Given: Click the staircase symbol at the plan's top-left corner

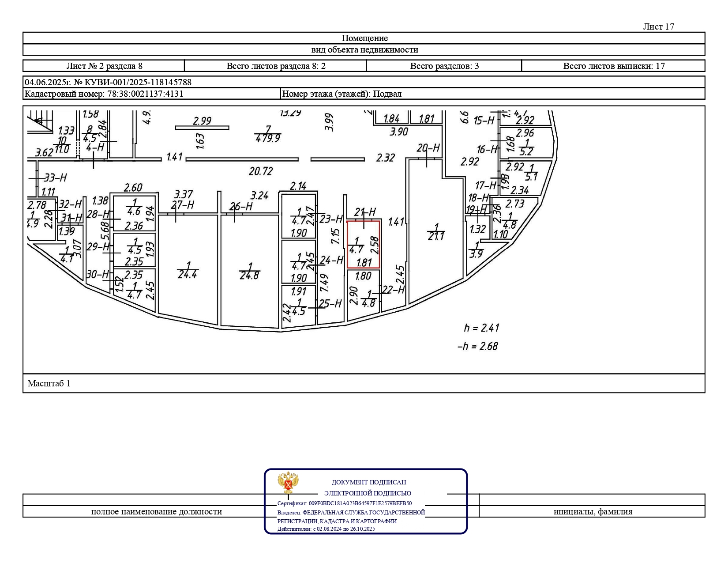Looking at the screenshot, I should pos(40,121).
